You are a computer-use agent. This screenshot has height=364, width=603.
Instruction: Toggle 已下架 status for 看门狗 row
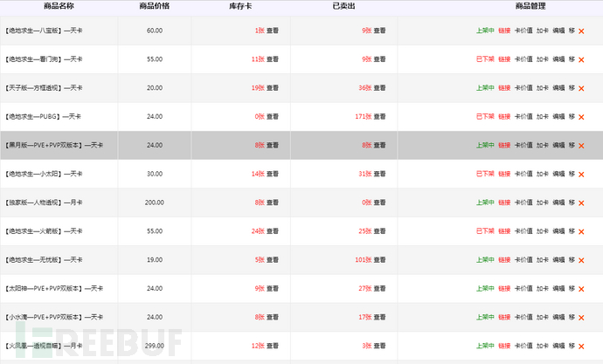tap(485, 59)
